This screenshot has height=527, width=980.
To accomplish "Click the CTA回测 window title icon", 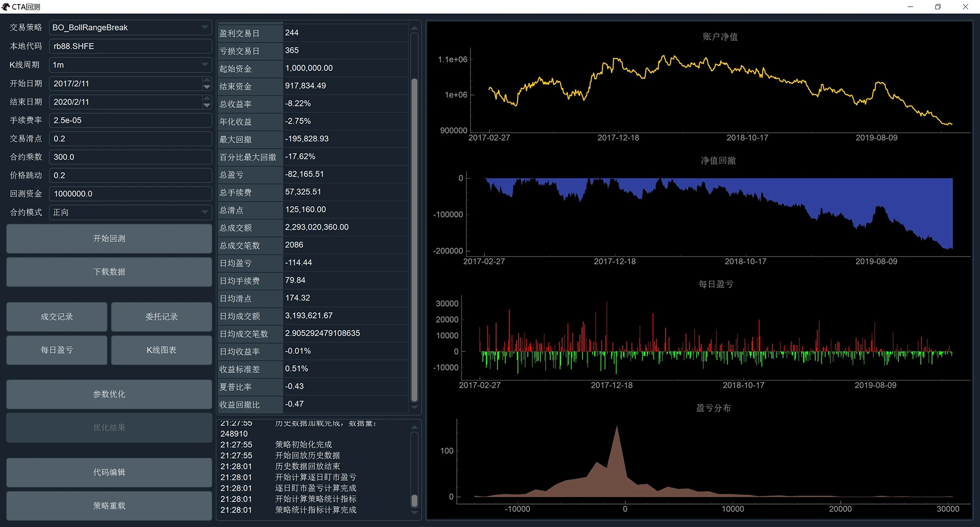I will coord(6,7).
